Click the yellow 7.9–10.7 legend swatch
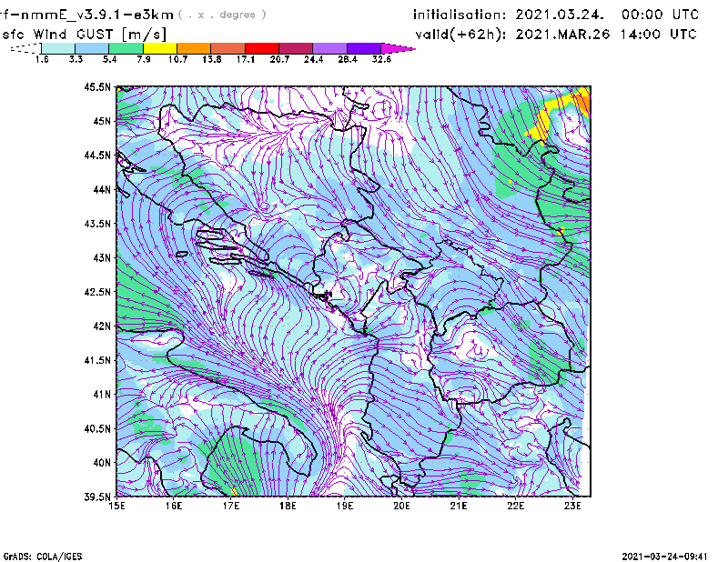 (x=160, y=48)
